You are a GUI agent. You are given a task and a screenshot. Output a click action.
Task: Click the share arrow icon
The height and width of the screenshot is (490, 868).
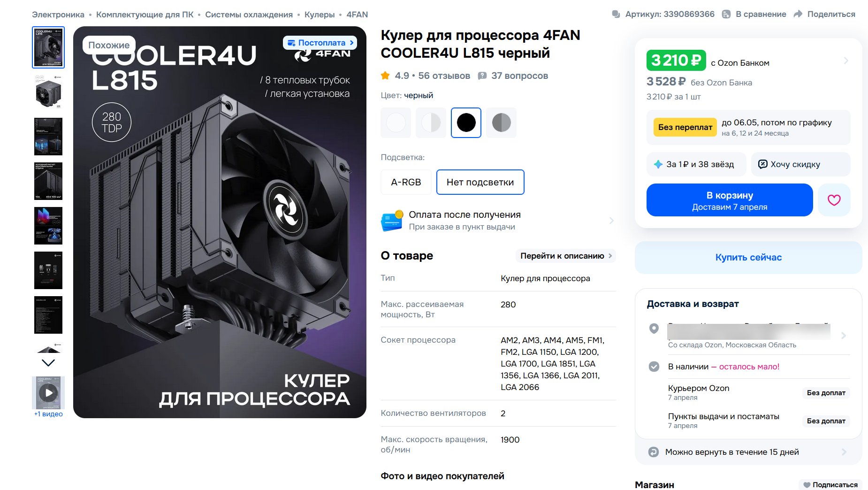[x=798, y=14]
